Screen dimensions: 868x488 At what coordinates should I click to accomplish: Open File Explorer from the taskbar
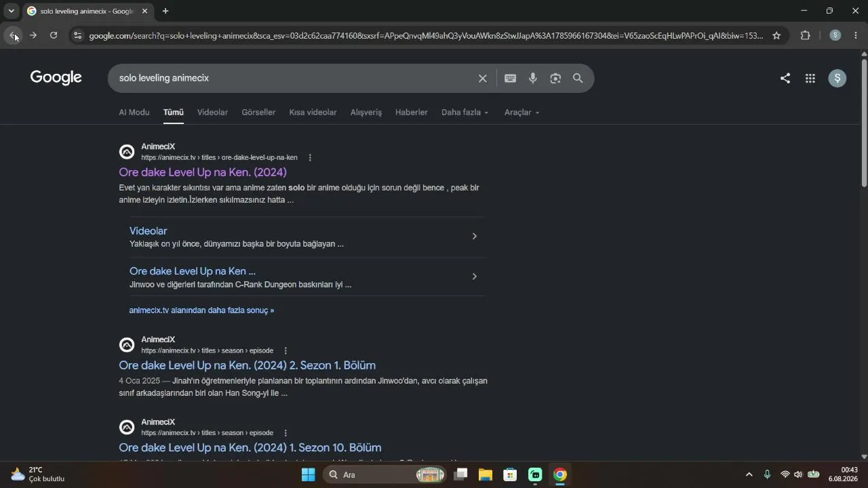click(486, 474)
